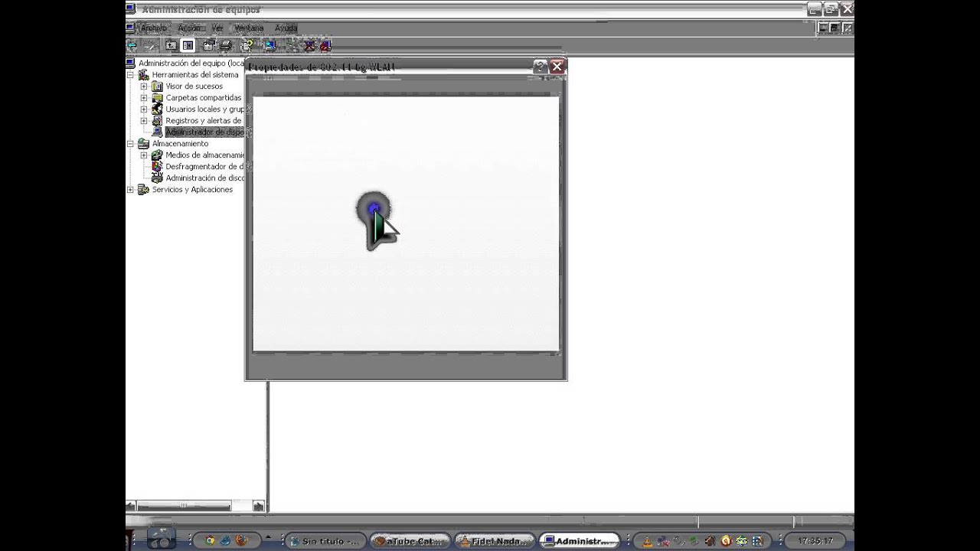The width and height of the screenshot is (980, 551).
Task: Switch to Sin título taskbar window
Action: [x=325, y=540]
